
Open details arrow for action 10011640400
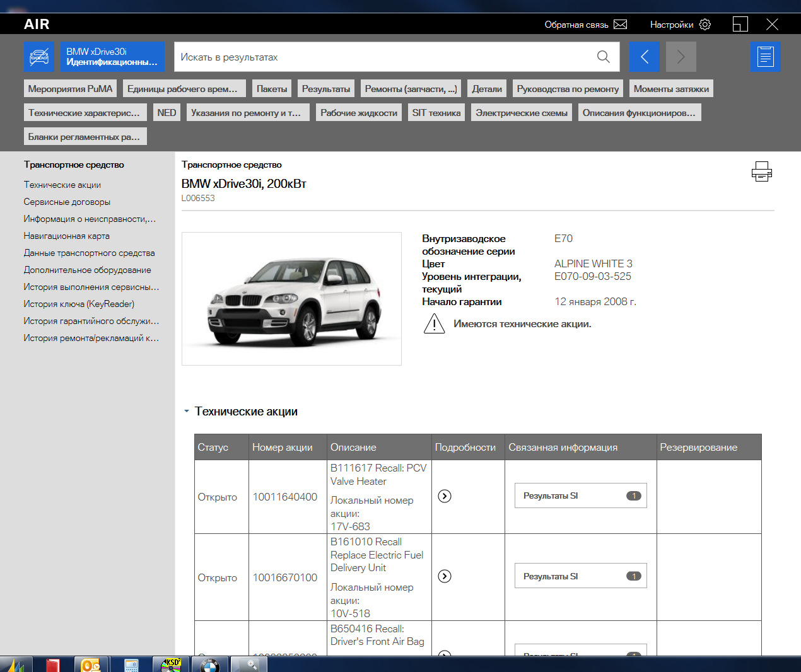[x=445, y=496]
